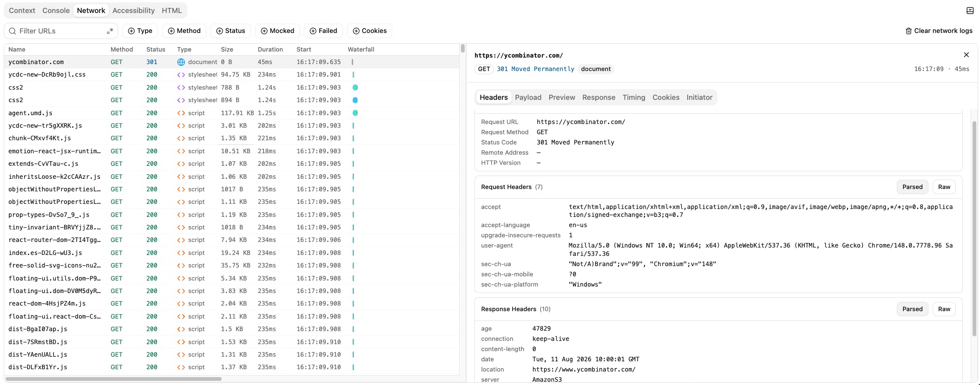Close the request details panel
The height and width of the screenshot is (385, 980).
[967, 55]
